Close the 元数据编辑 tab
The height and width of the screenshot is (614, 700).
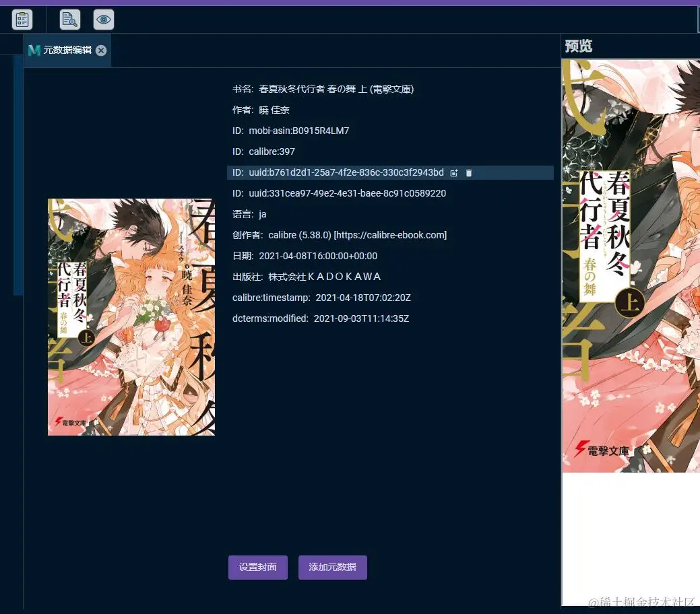[x=101, y=50]
